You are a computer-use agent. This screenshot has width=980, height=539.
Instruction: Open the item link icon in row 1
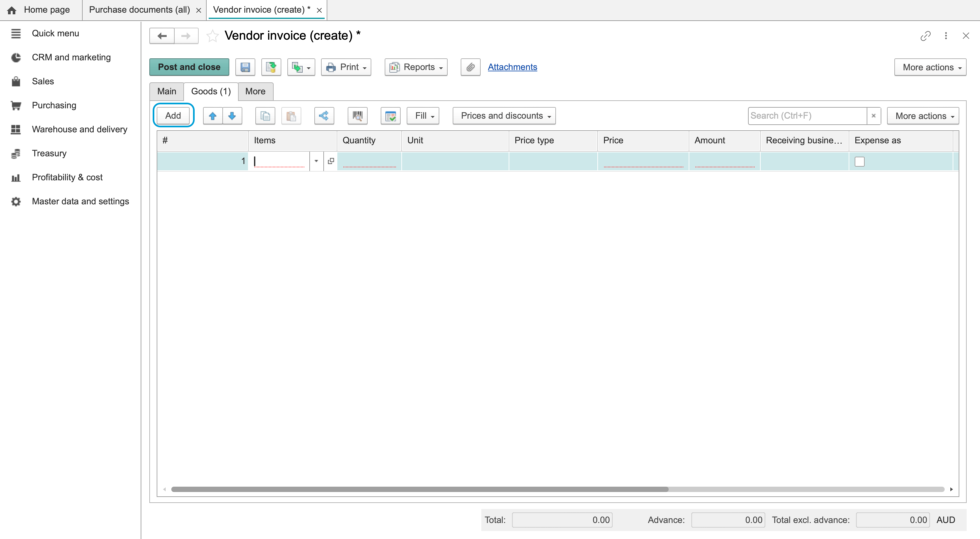click(331, 161)
